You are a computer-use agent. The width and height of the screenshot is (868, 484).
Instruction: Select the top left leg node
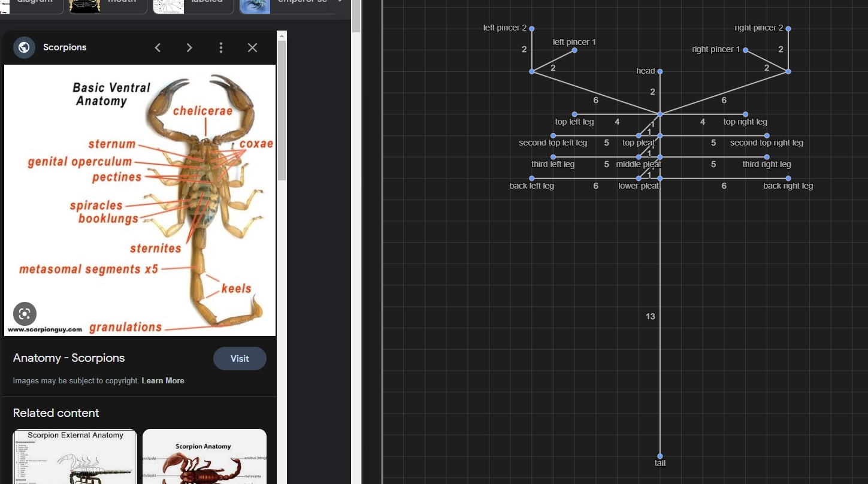click(574, 114)
